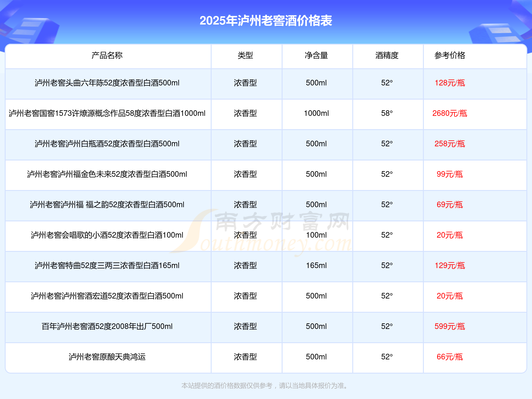This screenshot has width=532, height=399.
Task: Click the 净含量 column header
Action: 317,55
